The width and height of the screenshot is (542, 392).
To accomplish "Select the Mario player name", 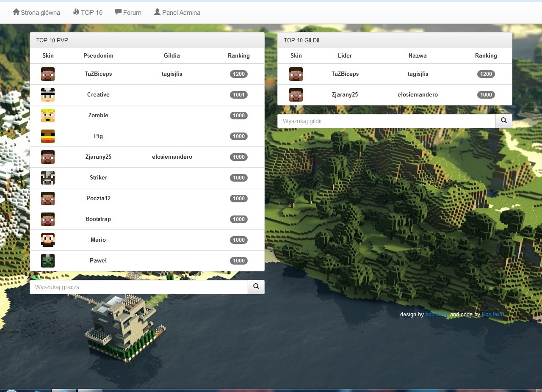I will tap(98, 240).
